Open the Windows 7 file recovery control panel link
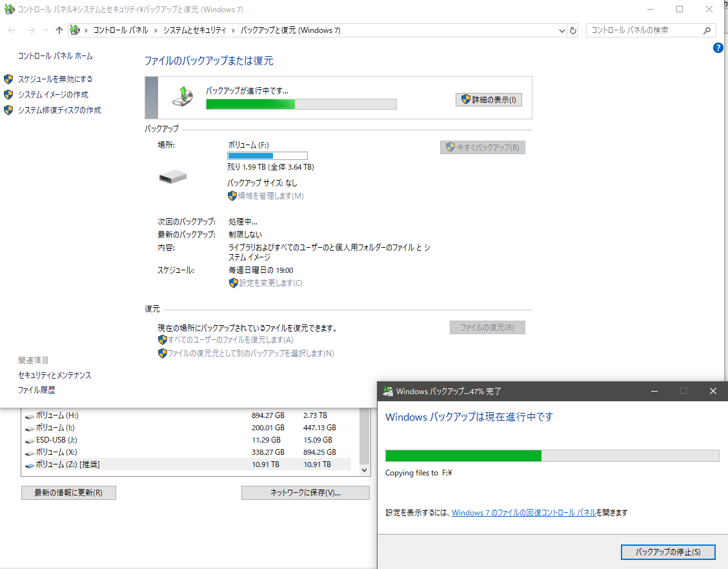728x569 pixels. [x=523, y=513]
